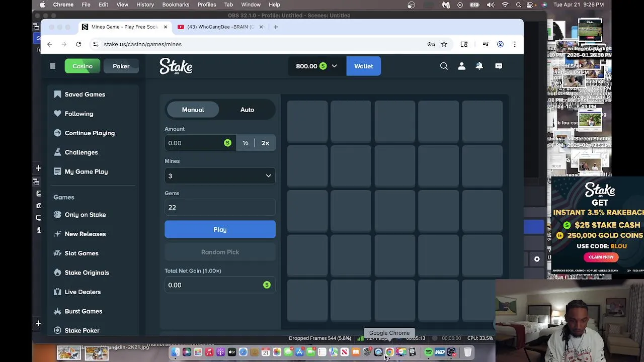Click the Slot Games icon
Viewport: 644px width, 362px height.
tap(57, 253)
